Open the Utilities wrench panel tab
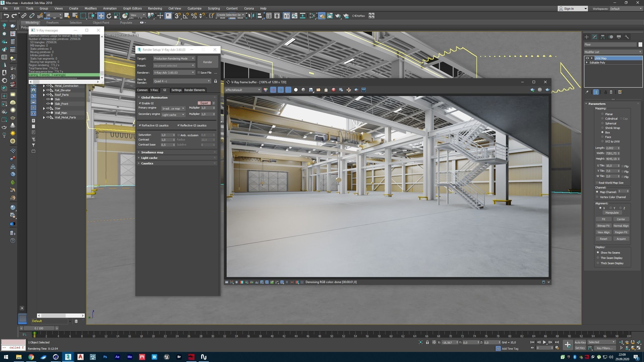The height and width of the screenshot is (362, 644). pos(627,37)
